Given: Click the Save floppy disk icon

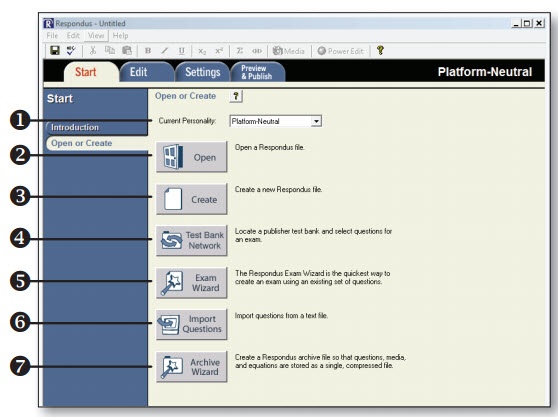Looking at the screenshot, I should (55, 51).
